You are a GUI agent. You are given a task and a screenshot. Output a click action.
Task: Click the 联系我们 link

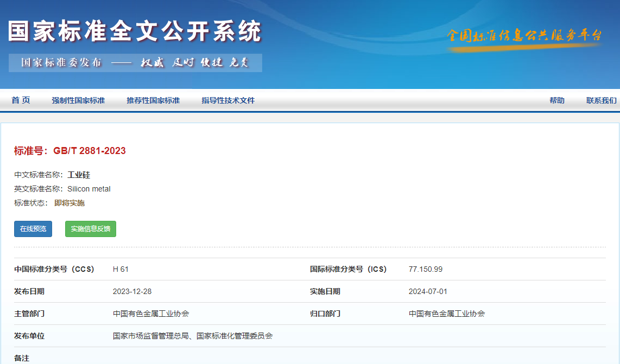pyautogui.click(x=601, y=100)
